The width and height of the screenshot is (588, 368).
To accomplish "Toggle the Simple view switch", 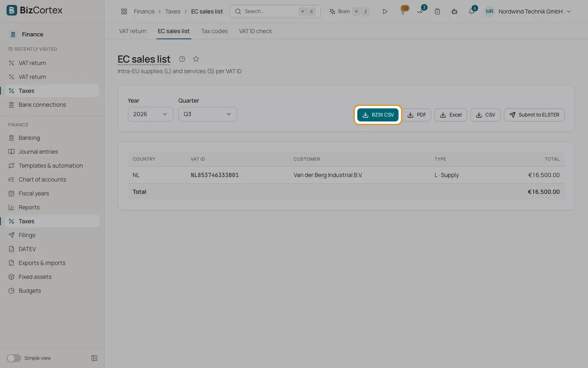I will 14,358.
